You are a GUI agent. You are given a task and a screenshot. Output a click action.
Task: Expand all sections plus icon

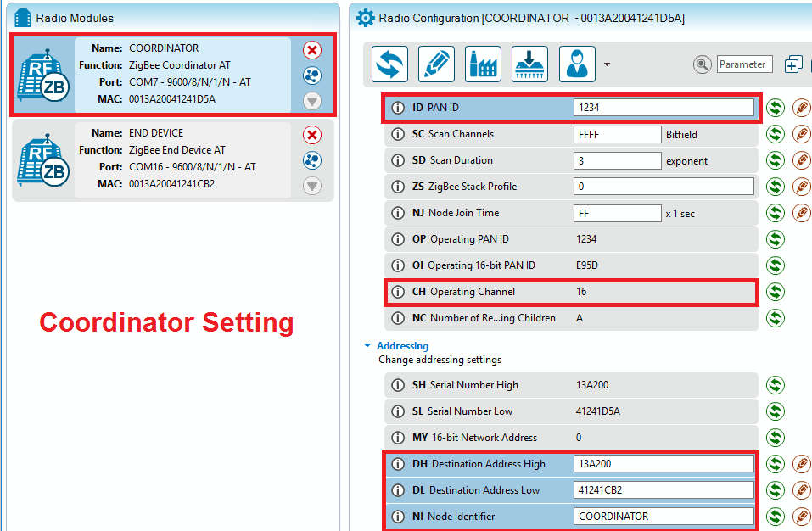tap(793, 64)
